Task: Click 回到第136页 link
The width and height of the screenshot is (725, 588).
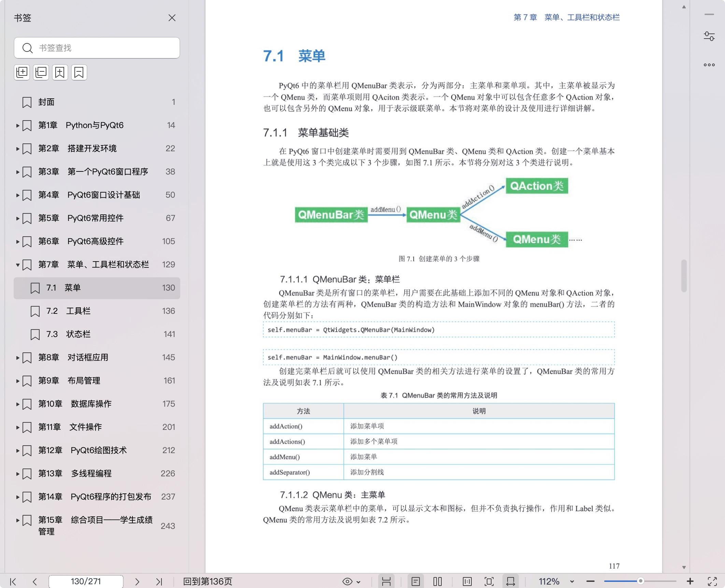Action: (x=208, y=582)
